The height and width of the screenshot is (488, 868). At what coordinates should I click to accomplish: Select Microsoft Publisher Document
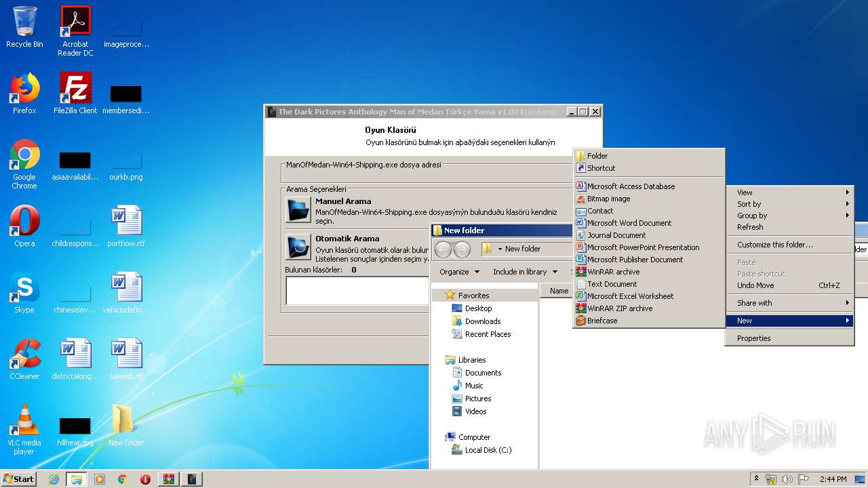(x=649, y=260)
